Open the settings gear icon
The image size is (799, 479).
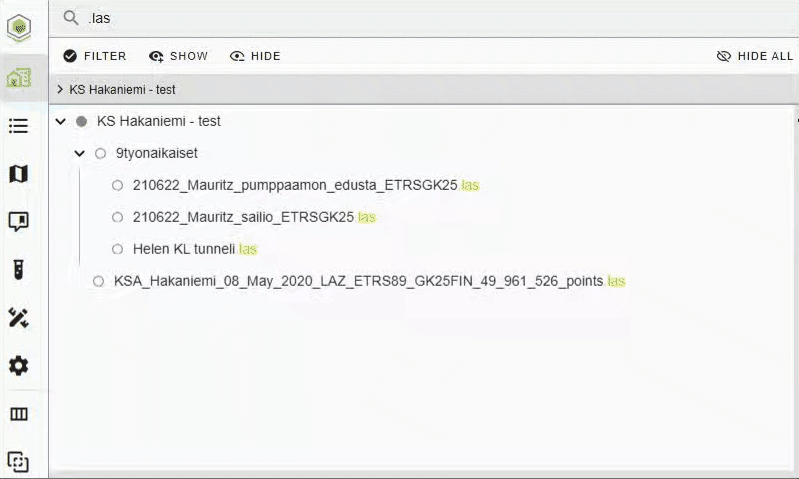(18, 365)
